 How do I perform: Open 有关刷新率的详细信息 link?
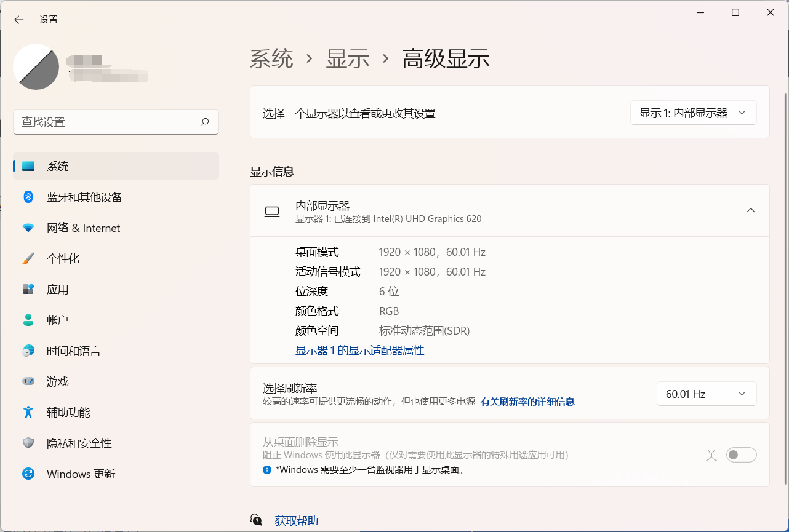tap(527, 402)
